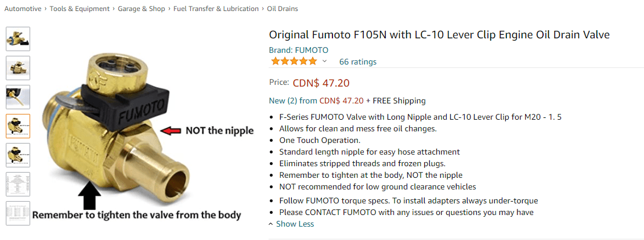Viewport: 644px width, 240px height.
Task: Open the sixth thumbnail showing a text chart
Action: (18, 184)
